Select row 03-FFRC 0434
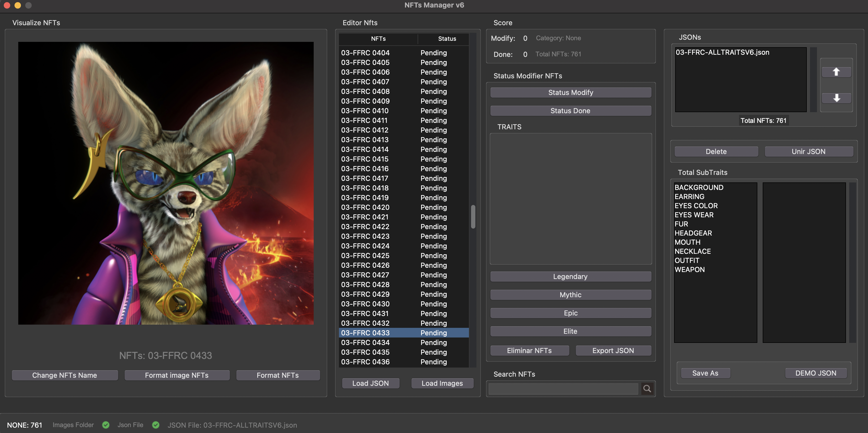 pyautogui.click(x=404, y=342)
